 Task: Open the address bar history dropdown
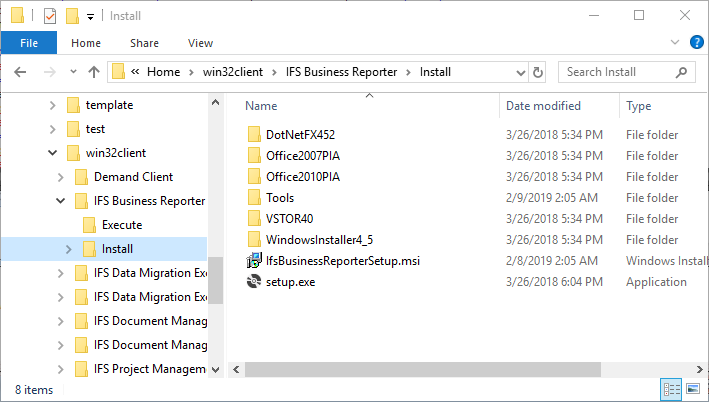coord(520,72)
